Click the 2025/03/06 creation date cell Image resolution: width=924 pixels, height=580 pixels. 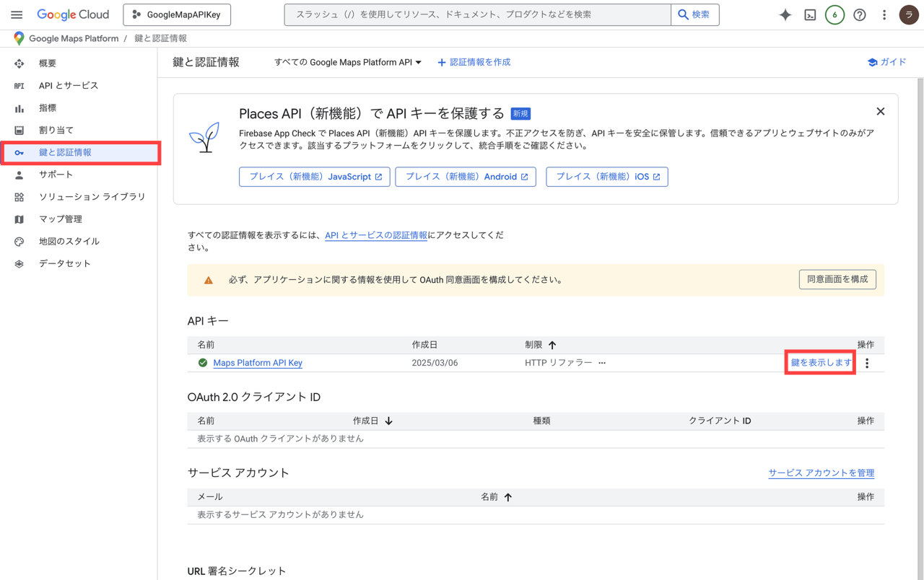(435, 363)
